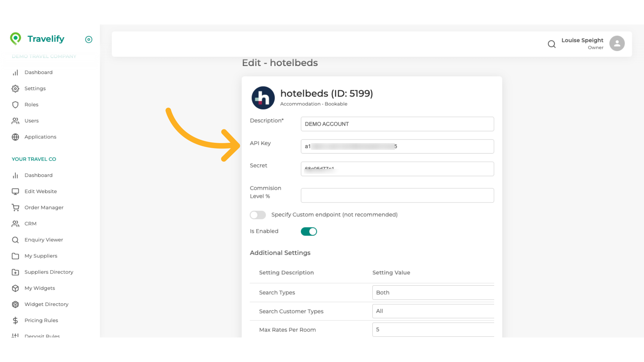
Task: Click the hotelbeds supplier logo
Action: (263, 98)
